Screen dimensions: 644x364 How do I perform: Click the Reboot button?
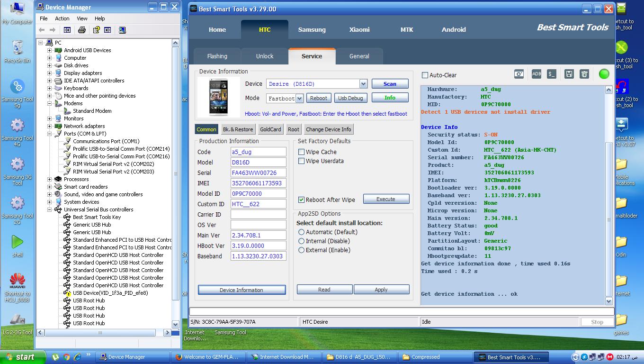point(319,98)
